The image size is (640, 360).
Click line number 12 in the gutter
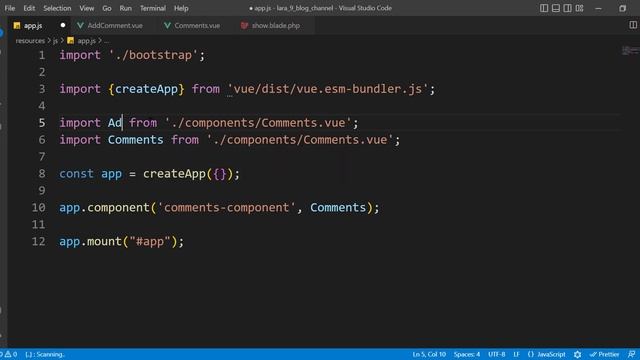[x=38, y=241]
